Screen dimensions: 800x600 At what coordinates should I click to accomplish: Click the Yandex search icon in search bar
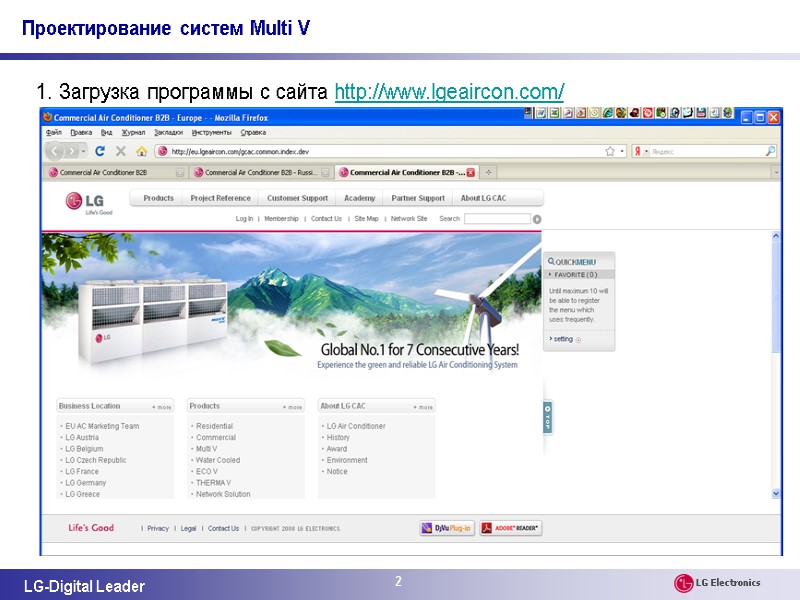(637, 151)
